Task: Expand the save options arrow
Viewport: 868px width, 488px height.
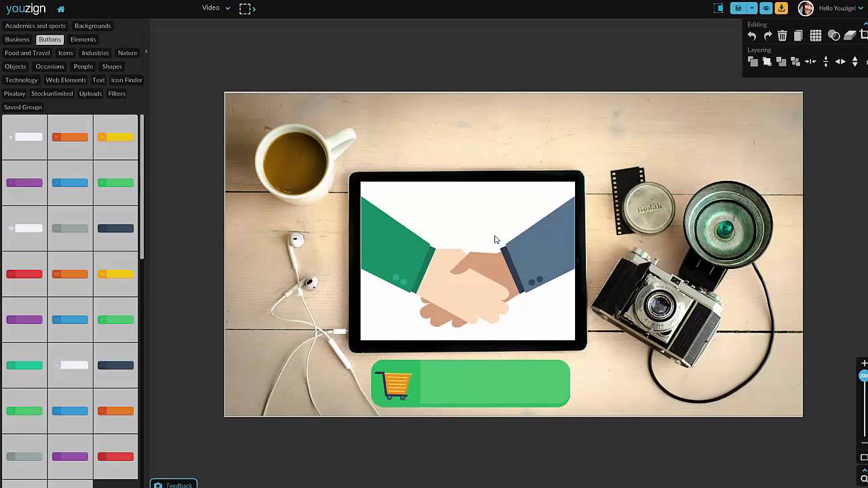Action: pos(751,8)
